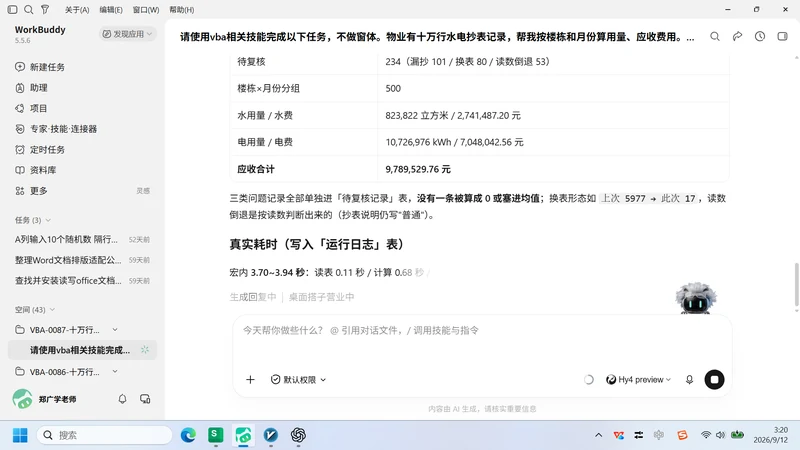
Task: Open the Hy4 preview model dropdown
Action: click(x=638, y=380)
